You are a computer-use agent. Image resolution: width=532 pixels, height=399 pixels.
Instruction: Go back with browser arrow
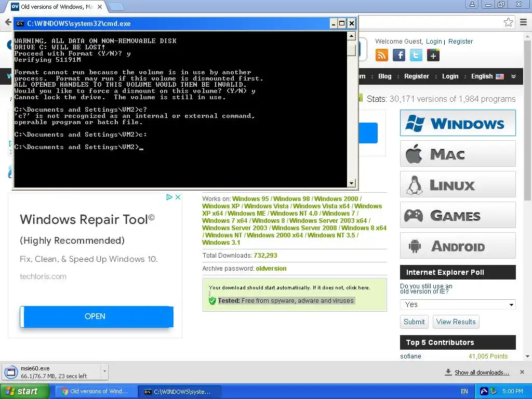pos(8,22)
